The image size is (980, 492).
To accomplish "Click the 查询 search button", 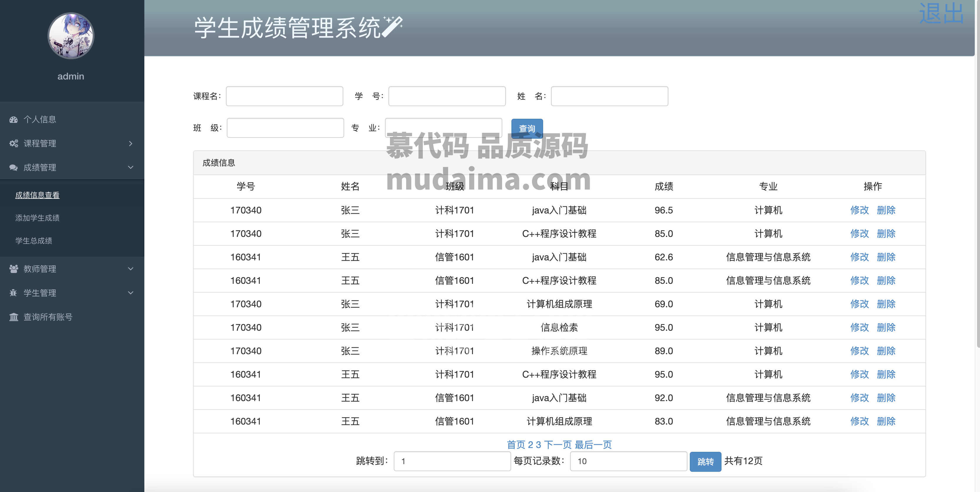I will [527, 128].
